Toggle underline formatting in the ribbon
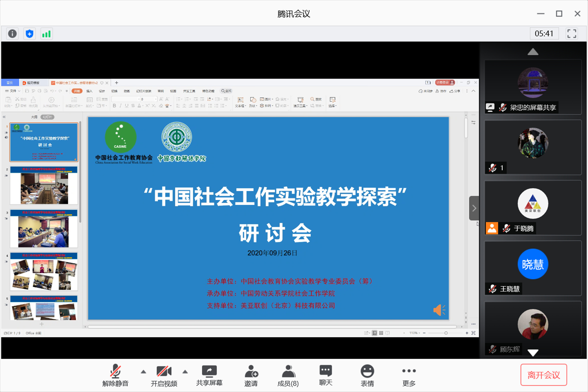Image resolution: width=588 pixels, height=392 pixels. (x=127, y=105)
